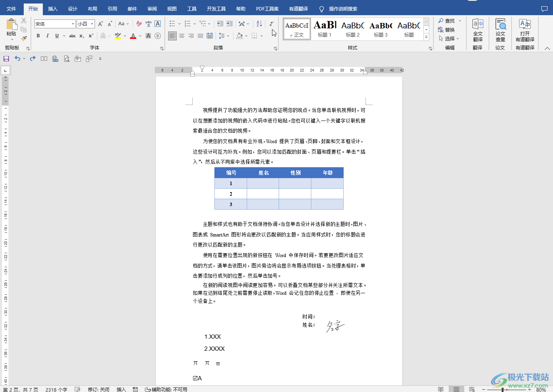Sort with the A-Z sort icon
The width and height of the screenshot is (553, 392).
click(x=259, y=24)
